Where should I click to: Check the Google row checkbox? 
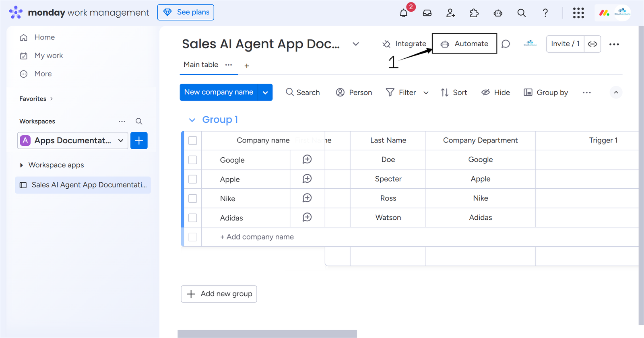point(193,160)
